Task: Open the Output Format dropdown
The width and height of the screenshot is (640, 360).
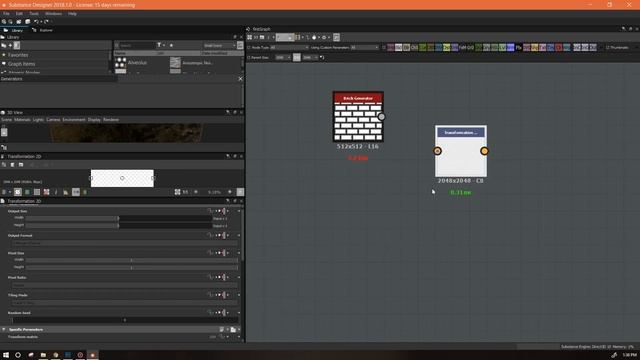Action: (124, 243)
